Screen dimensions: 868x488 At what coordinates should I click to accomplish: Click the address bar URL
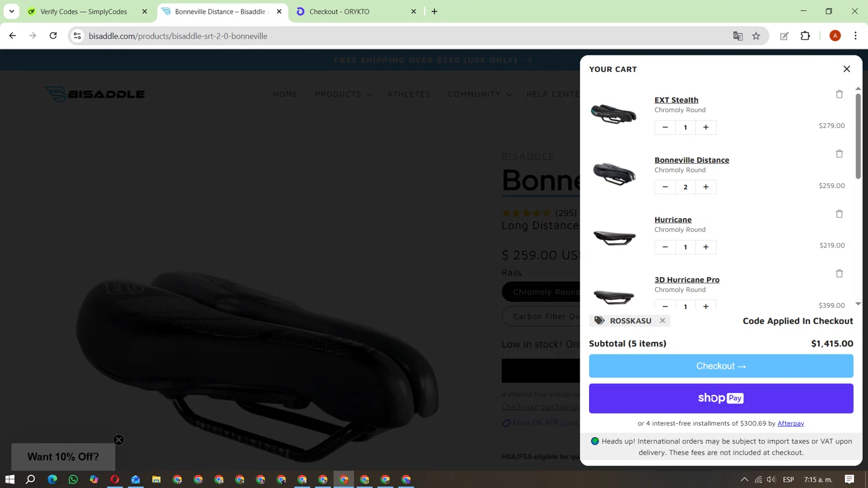tap(178, 36)
